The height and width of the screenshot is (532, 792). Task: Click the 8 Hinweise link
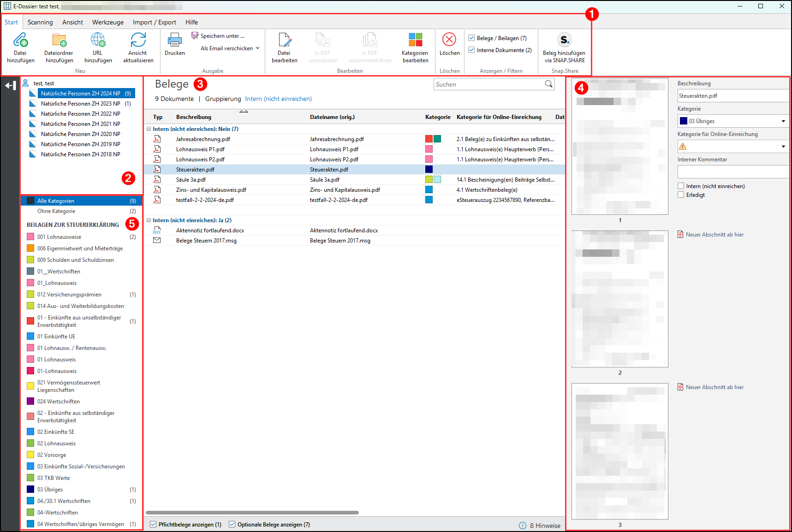[x=545, y=526]
